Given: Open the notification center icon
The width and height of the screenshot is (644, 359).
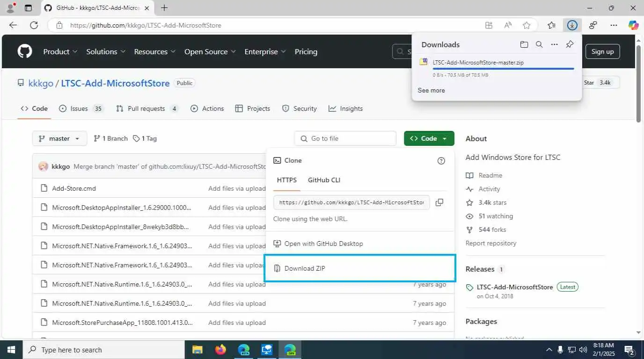Looking at the screenshot, I should [x=629, y=350].
